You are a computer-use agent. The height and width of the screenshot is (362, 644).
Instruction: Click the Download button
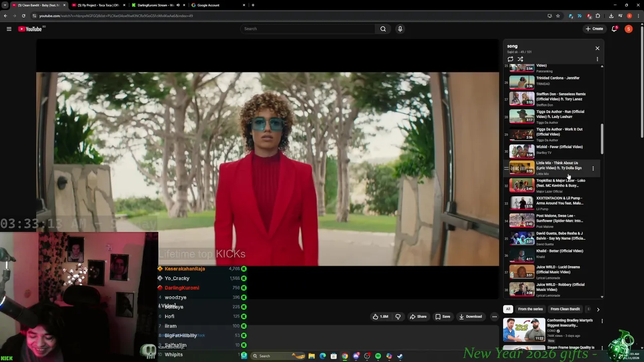coord(470,317)
